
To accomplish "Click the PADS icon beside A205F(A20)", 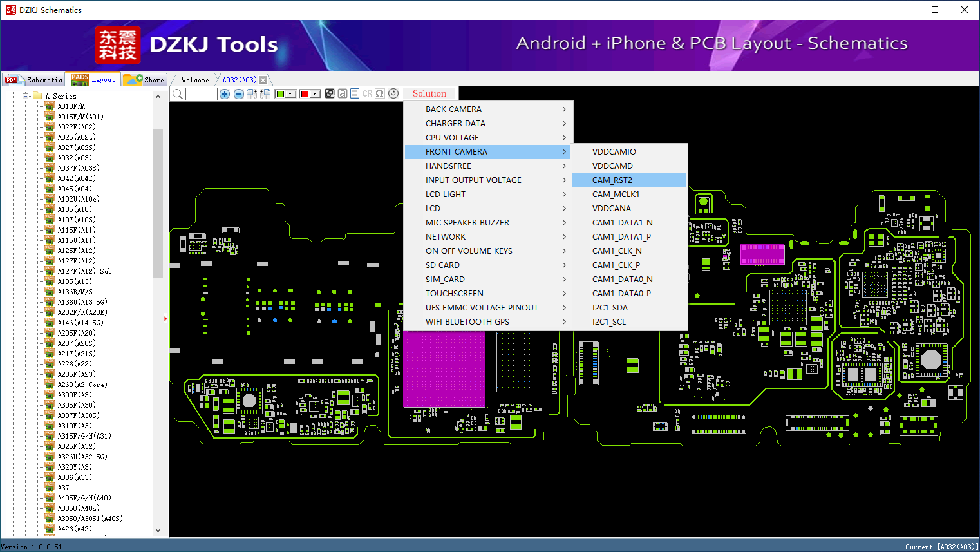I will pyautogui.click(x=50, y=333).
